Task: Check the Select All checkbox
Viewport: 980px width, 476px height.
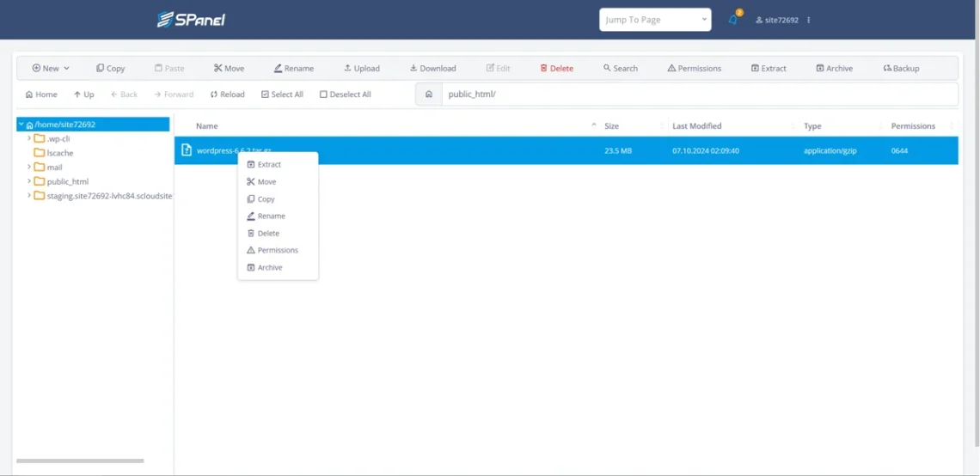Action: [x=265, y=95]
